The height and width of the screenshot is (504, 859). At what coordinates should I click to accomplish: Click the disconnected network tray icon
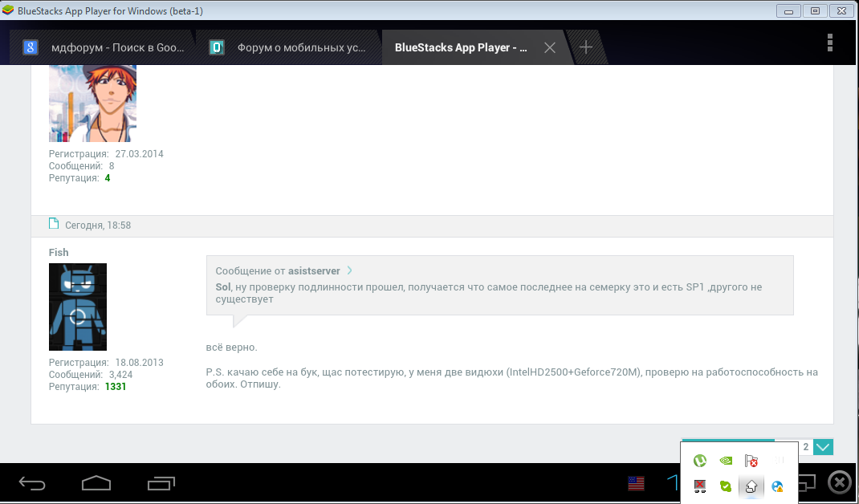[x=699, y=486]
